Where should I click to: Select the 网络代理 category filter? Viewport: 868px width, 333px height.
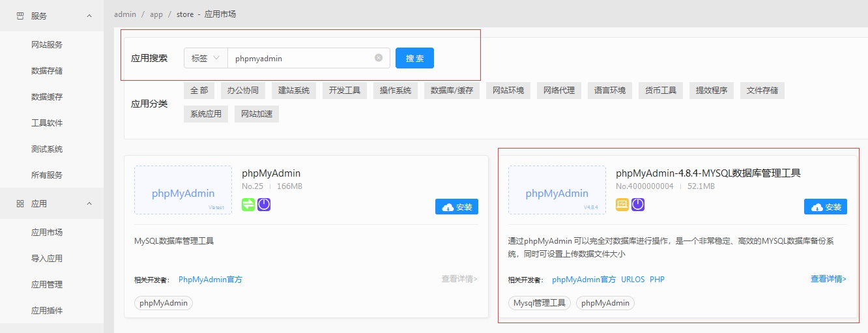click(559, 91)
